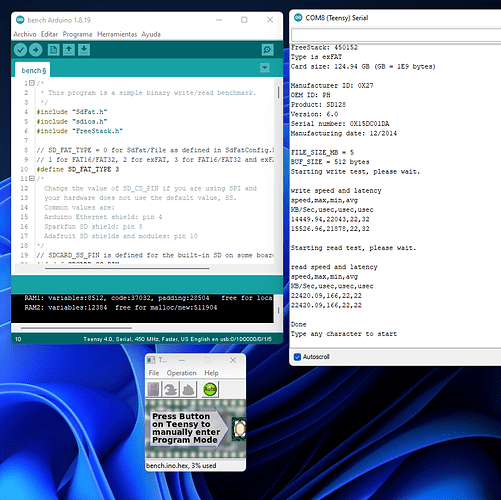This screenshot has height=500, width=501.
Task: Open the Serial Monitor magnifier icon
Action: pyautogui.click(x=267, y=50)
